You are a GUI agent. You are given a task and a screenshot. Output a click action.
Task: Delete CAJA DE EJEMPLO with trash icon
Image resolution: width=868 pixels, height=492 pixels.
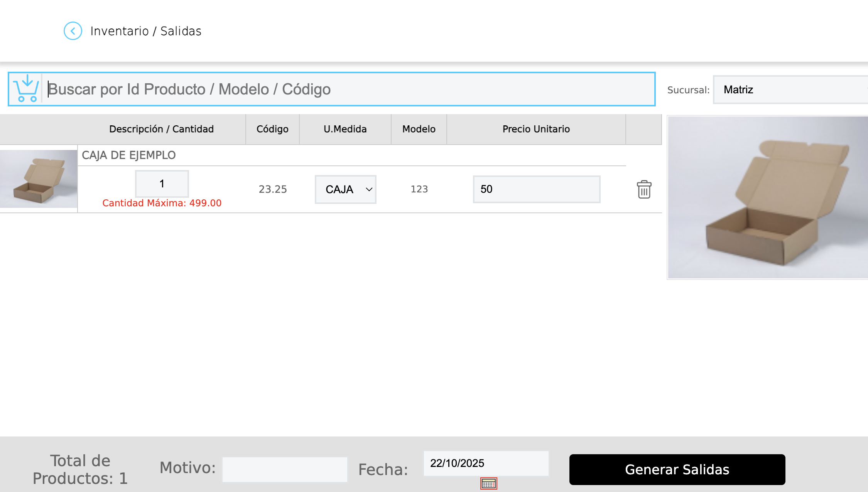click(x=644, y=189)
